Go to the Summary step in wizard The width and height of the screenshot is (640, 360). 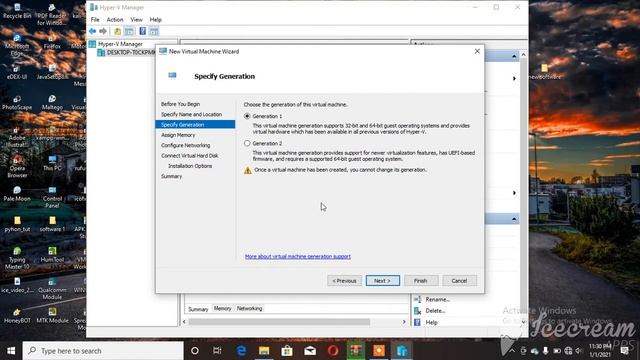tap(171, 176)
